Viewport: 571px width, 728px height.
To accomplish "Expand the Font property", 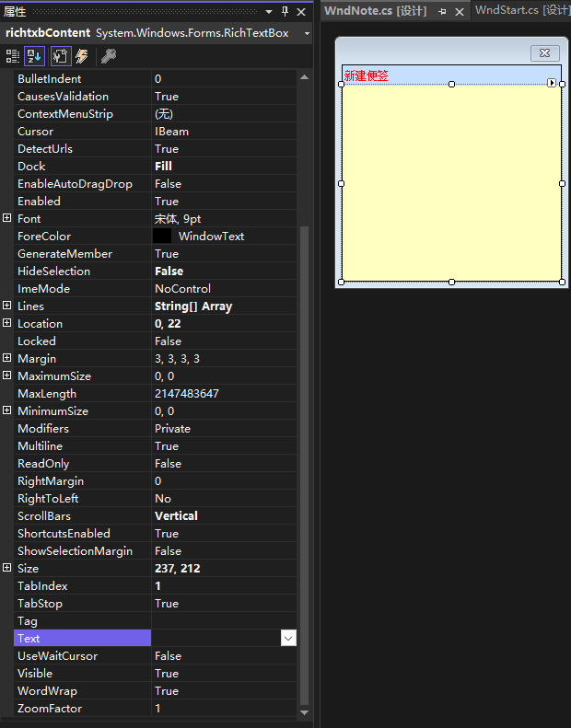I will tap(7, 219).
